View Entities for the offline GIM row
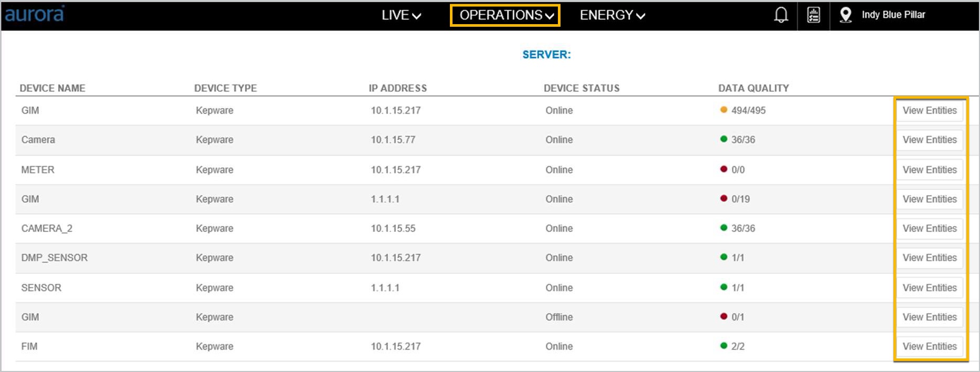Image resolution: width=980 pixels, height=372 pixels. click(x=929, y=317)
